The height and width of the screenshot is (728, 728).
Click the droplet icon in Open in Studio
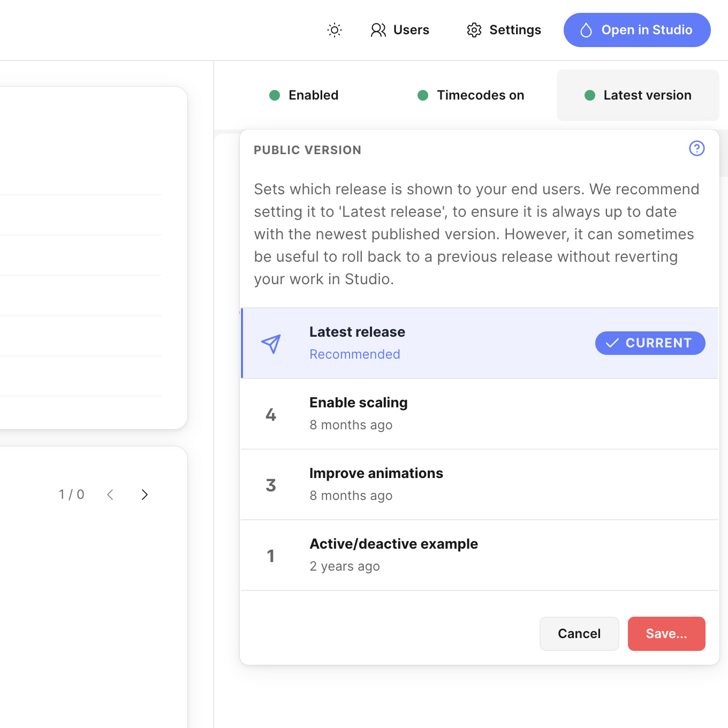586,30
